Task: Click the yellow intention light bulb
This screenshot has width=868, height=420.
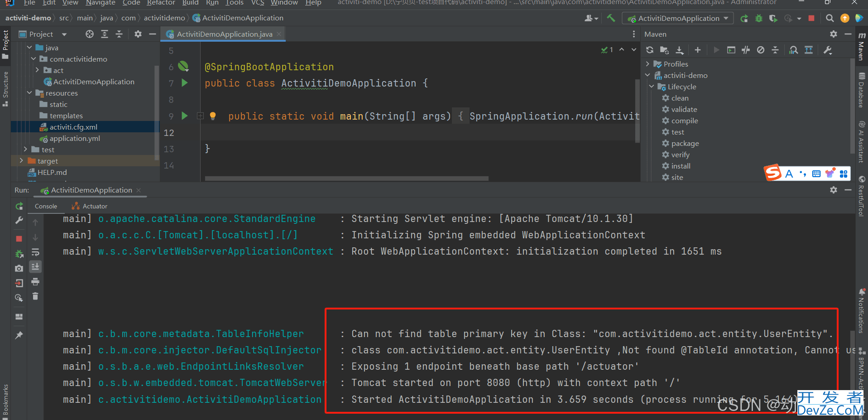Action: tap(213, 116)
